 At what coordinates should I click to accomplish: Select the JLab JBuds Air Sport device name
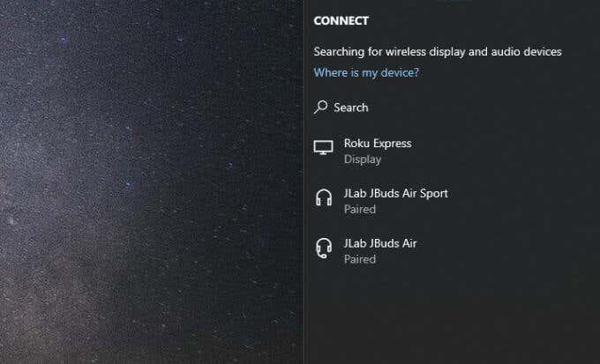tap(396, 194)
